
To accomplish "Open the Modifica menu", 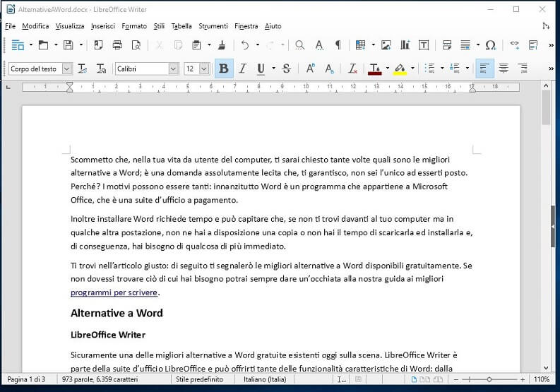I will coord(35,26).
